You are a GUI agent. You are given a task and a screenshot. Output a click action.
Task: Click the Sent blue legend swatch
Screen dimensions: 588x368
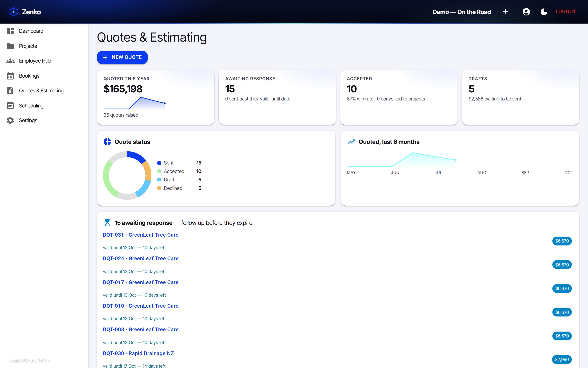[x=159, y=163]
